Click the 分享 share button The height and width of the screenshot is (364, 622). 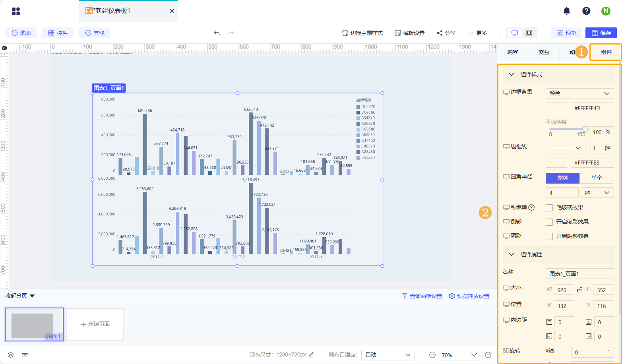pos(446,33)
